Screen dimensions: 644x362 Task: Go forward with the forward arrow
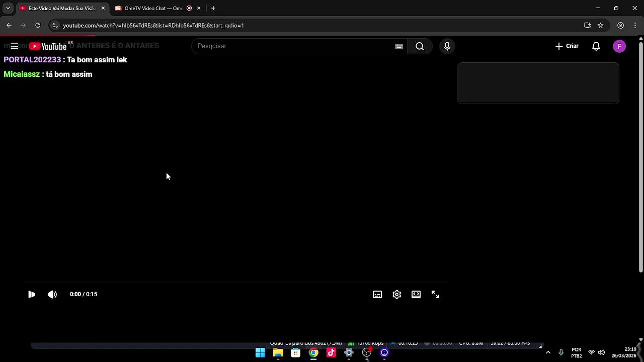pyautogui.click(x=23, y=25)
